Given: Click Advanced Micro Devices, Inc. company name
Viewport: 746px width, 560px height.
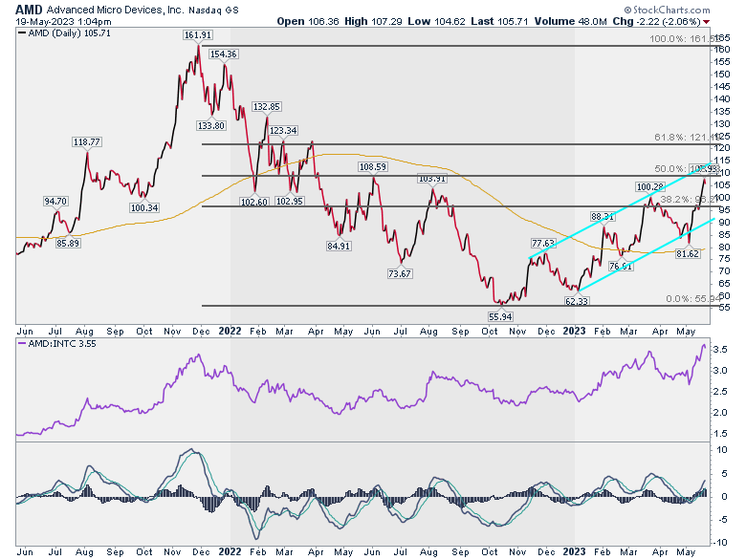Looking at the screenshot, I should [x=115, y=10].
